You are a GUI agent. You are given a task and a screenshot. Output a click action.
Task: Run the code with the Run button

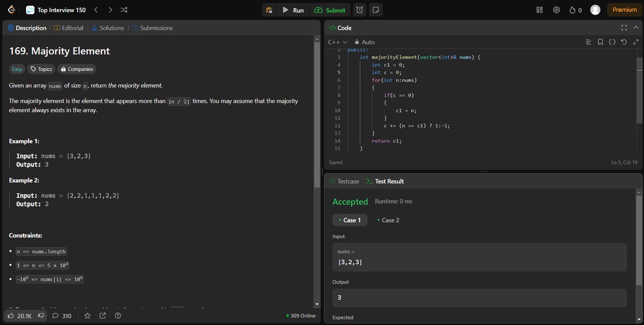tap(293, 10)
